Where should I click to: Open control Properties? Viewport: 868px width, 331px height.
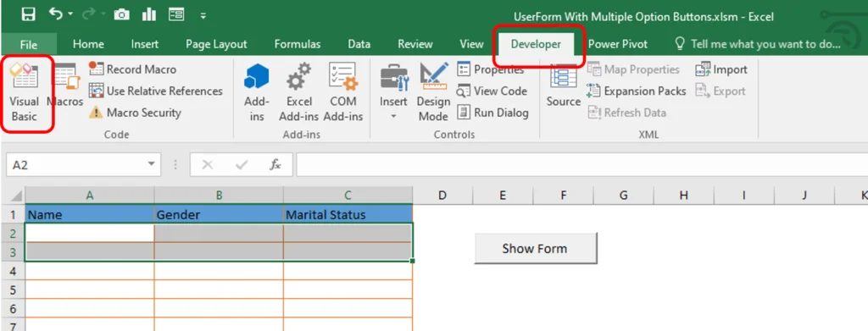pos(491,69)
